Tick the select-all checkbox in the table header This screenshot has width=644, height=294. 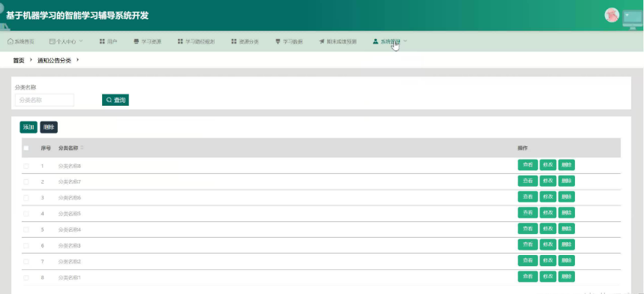26,148
